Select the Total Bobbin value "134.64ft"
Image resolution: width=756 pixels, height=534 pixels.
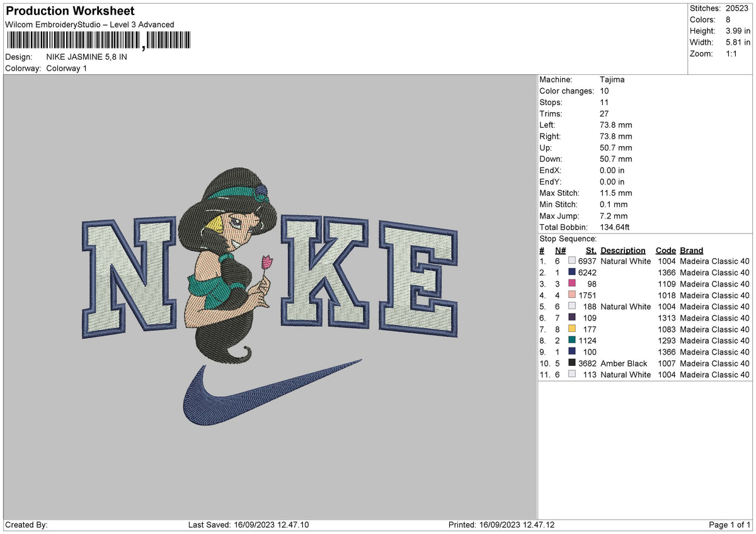(x=615, y=227)
